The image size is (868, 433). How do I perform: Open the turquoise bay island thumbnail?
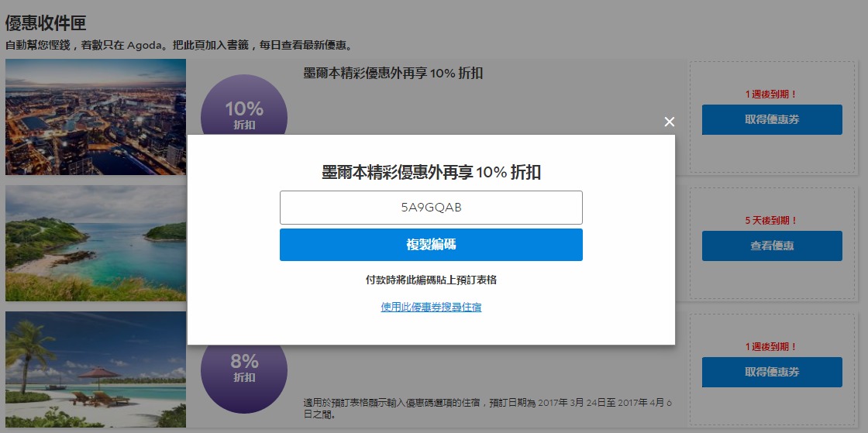pyautogui.click(x=95, y=242)
